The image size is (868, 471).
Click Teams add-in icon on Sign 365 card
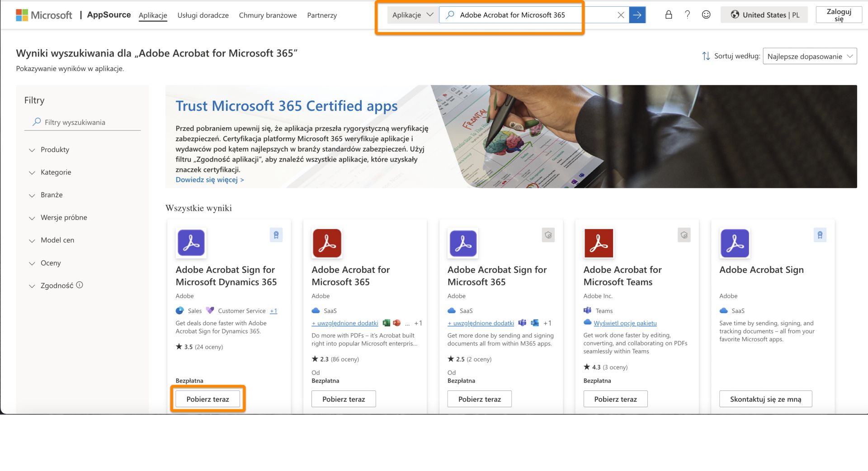tap(522, 323)
